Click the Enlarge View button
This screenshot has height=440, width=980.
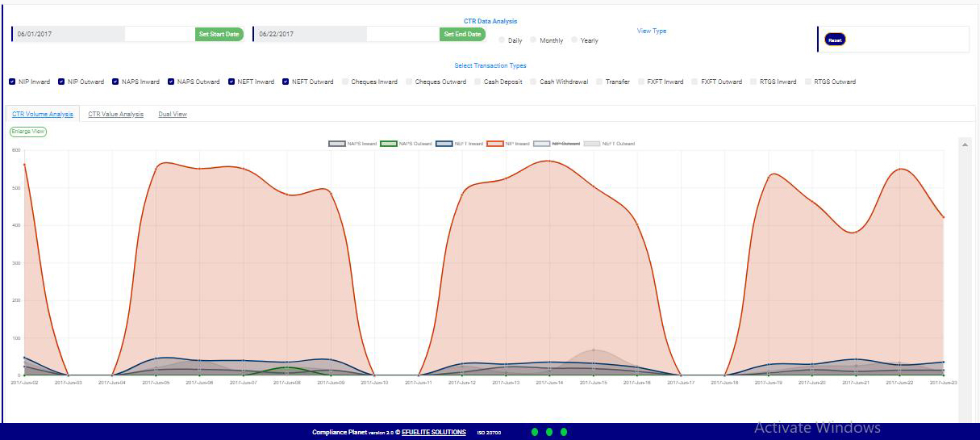pyautogui.click(x=27, y=131)
